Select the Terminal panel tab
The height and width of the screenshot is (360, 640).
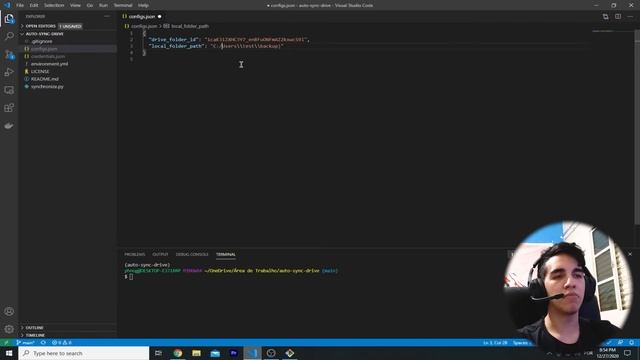(226, 254)
